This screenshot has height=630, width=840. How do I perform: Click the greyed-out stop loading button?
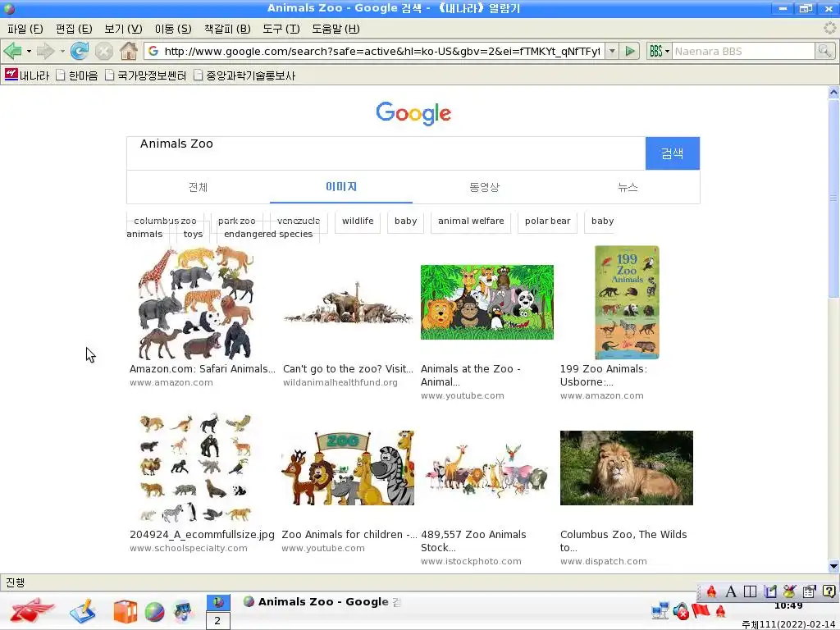click(x=104, y=52)
